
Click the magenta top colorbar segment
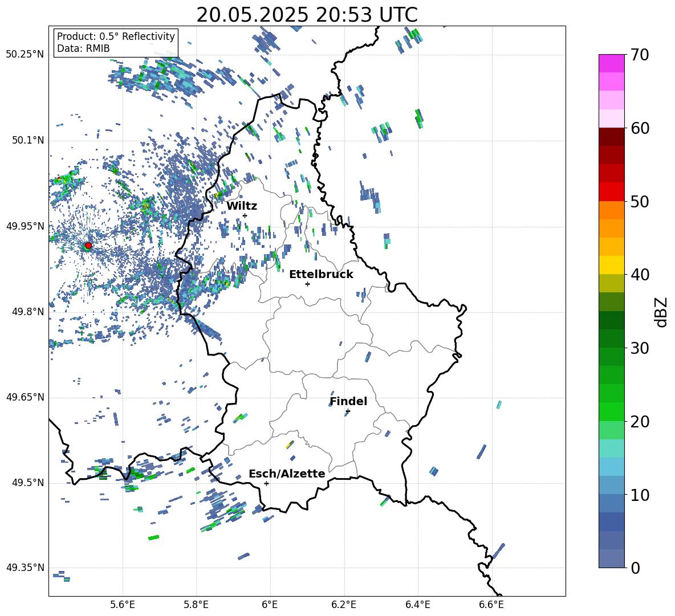(x=611, y=63)
